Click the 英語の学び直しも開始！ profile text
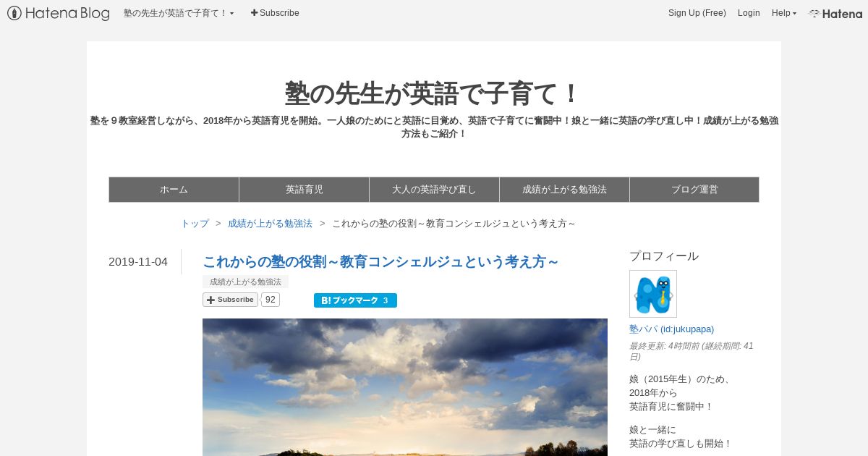868x456 pixels. pyautogui.click(x=681, y=444)
